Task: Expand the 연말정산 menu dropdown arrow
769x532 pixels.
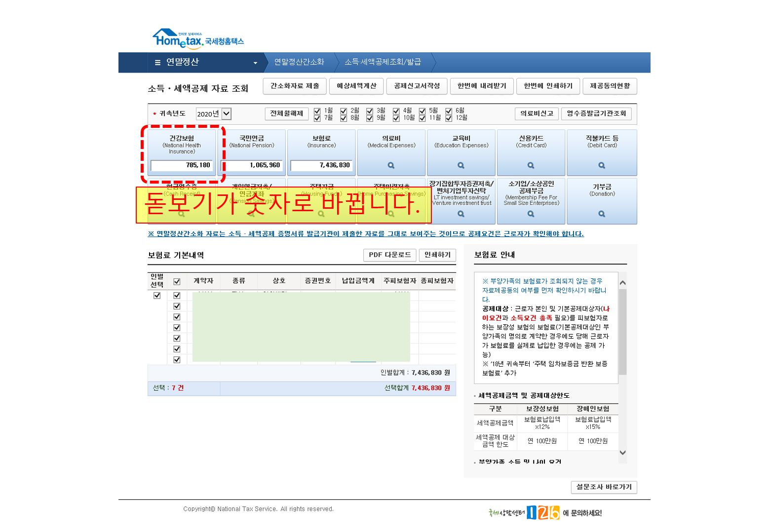Action: [255, 63]
